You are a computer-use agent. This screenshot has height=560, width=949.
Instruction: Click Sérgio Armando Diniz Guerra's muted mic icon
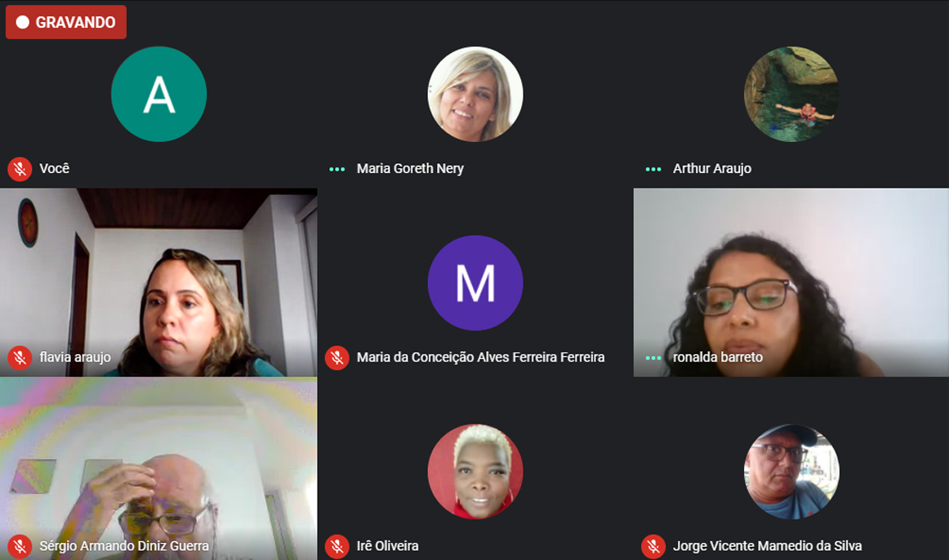[20, 547]
